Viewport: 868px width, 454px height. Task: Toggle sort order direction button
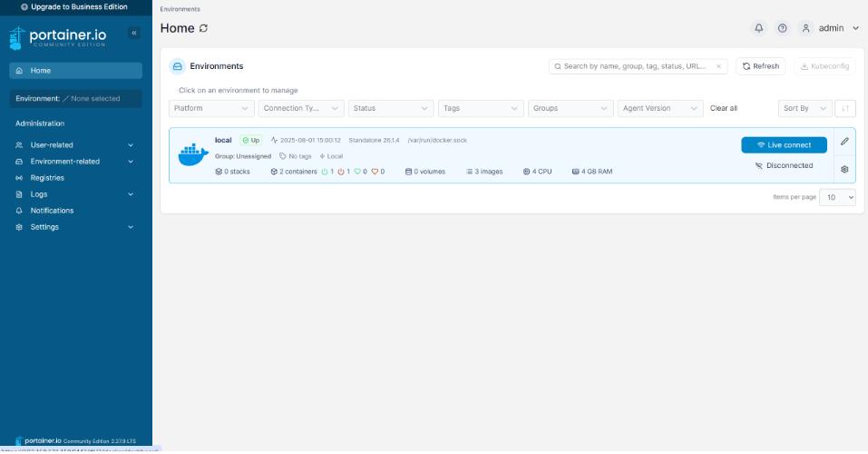[x=844, y=108]
